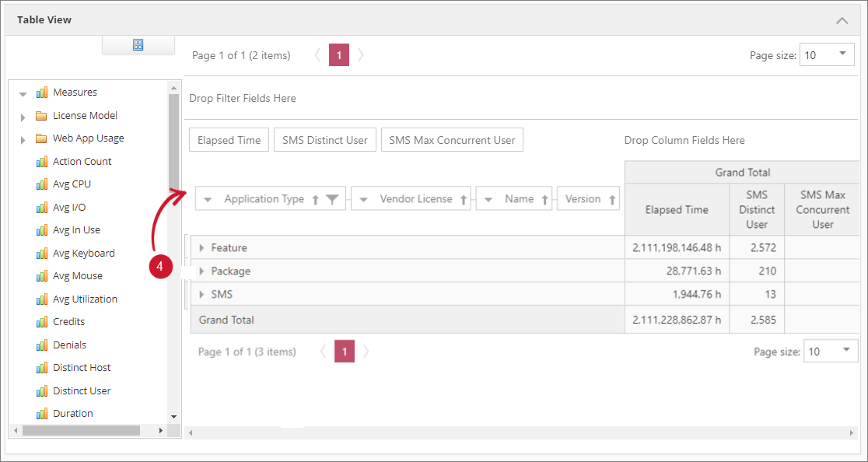Open the top Page size dropdown
The height and width of the screenshot is (462, 868).
[x=842, y=54]
